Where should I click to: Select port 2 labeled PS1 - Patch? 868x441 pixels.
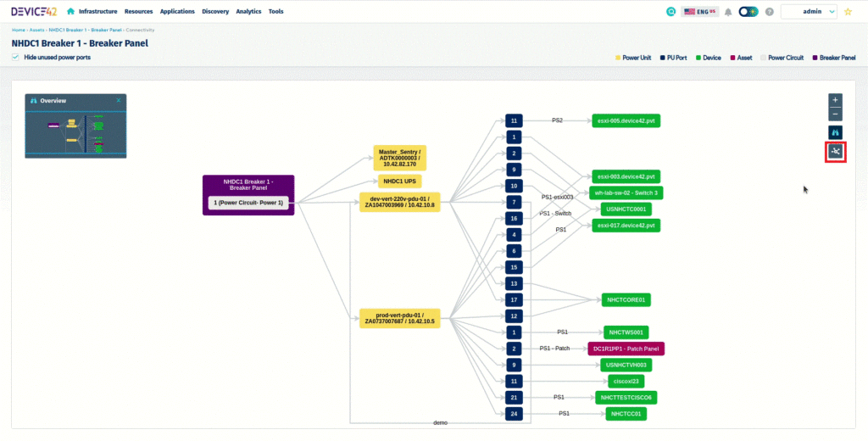point(514,349)
